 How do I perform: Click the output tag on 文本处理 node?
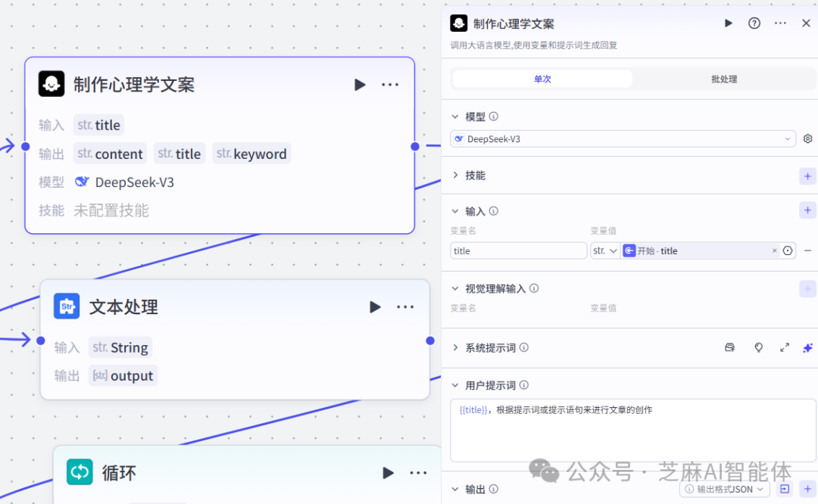click(x=123, y=375)
